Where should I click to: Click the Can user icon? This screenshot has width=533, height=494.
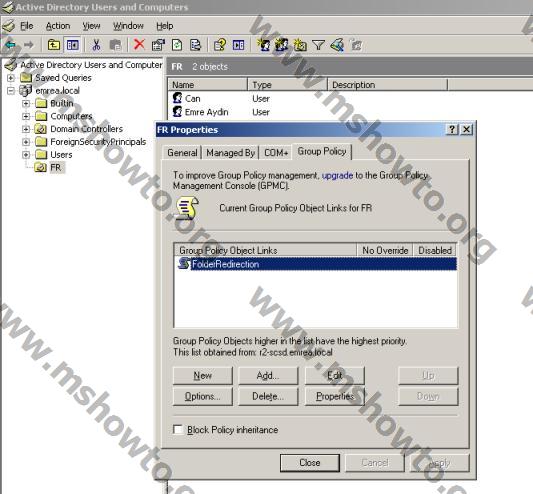coord(177,98)
